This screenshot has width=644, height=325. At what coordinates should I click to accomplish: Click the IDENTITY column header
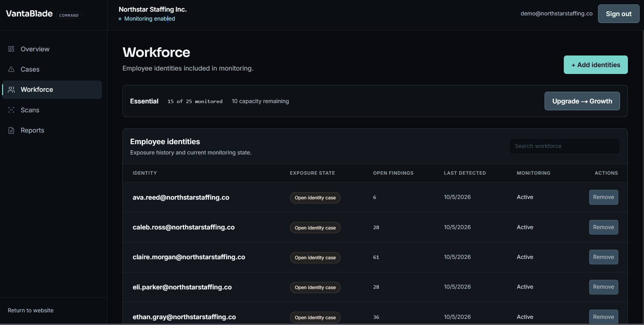point(145,173)
